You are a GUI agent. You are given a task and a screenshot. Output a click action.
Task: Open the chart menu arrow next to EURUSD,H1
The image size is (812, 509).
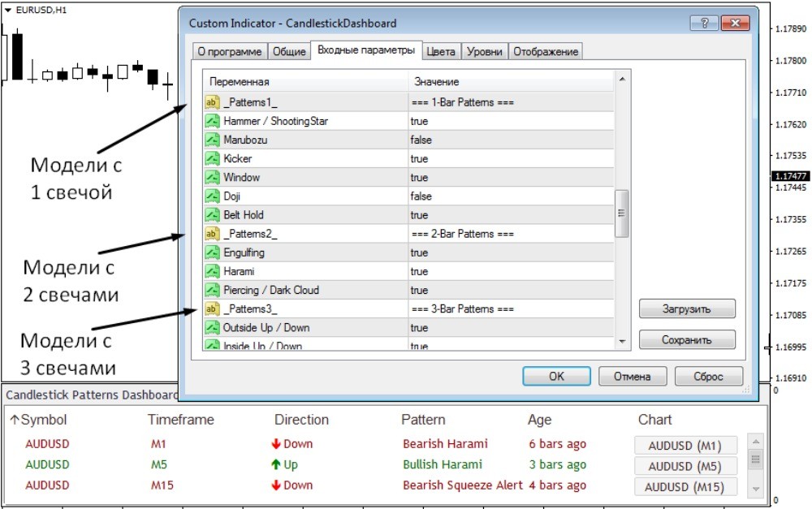pyautogui.click(x=8, y=10)
